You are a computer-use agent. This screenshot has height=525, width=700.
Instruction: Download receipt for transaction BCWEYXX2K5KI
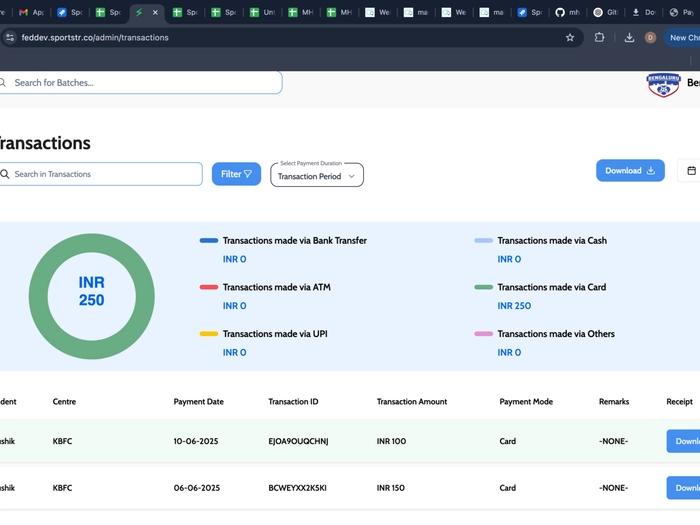pos(684,488)
